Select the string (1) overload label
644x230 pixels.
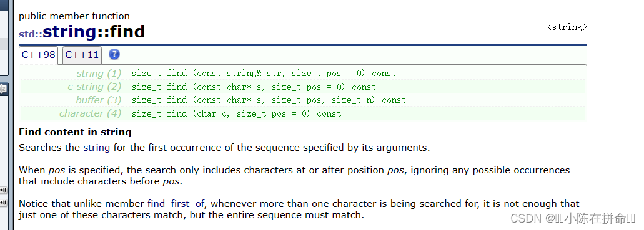pyautogui.click(x=99, y=74)
